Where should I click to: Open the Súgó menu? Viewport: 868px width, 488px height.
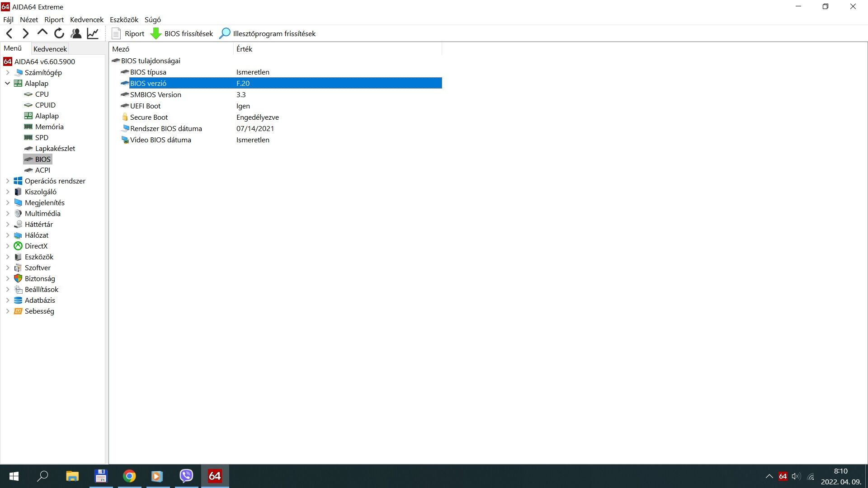click(x=153, y=19)
